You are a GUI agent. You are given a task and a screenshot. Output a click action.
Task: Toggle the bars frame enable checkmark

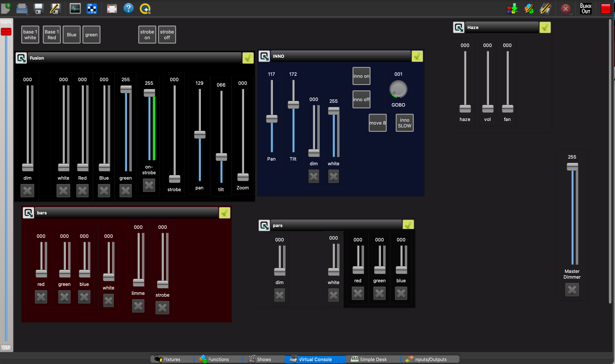coord(224,213)
